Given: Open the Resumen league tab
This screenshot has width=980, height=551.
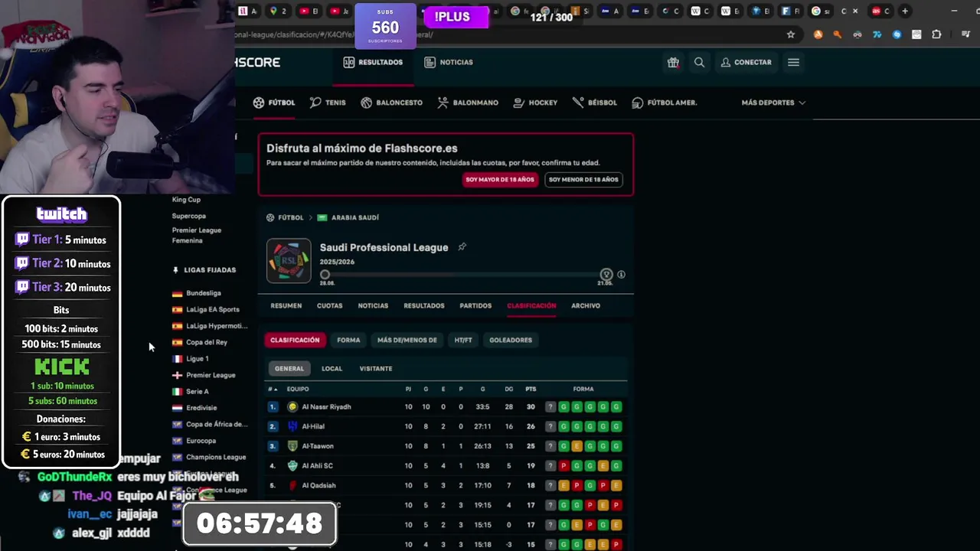Looking at the screenshot, I should coord(286,306).
